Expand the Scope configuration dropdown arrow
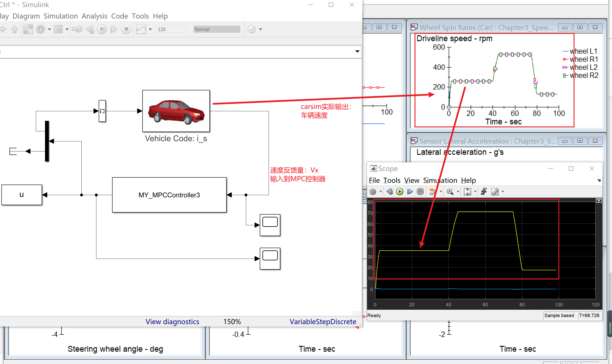The height and width of the screenshot is (364, 612). [380, 192]
